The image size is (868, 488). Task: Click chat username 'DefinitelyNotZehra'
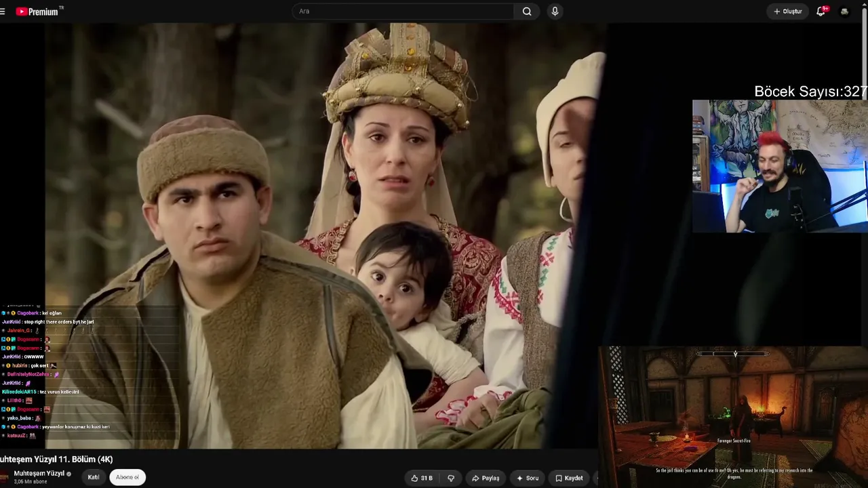pos(28,374)
